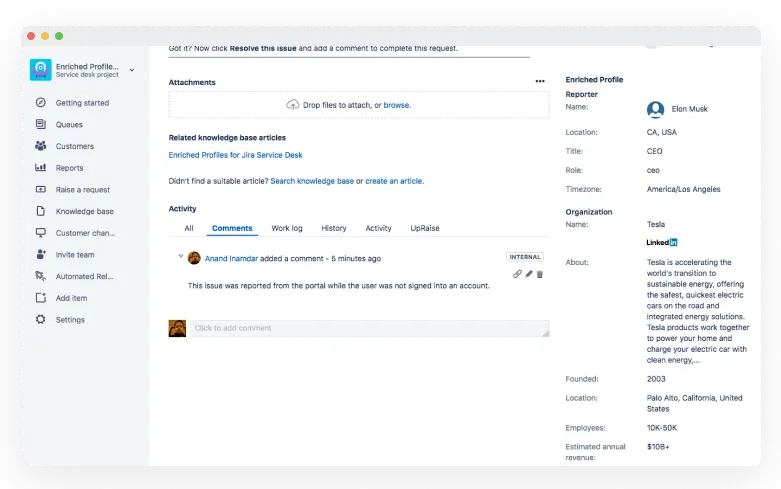Collapse Anand Inamdar's comment
Screen dimensions: 781x489
coord(181,257)
